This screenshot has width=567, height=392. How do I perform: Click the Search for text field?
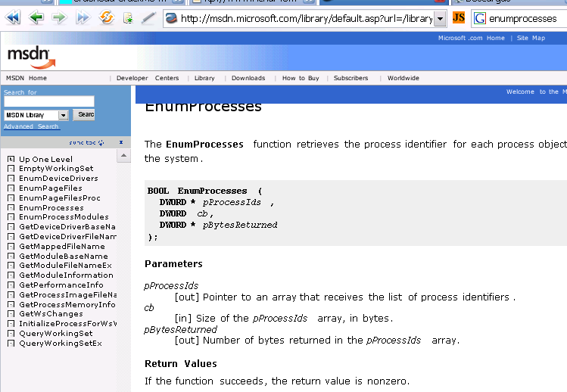click(x=49, y=101)
